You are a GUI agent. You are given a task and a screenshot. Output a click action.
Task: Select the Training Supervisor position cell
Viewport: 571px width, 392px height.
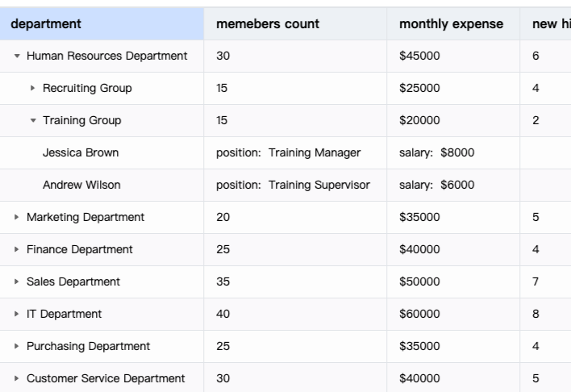tap(295, 185)
